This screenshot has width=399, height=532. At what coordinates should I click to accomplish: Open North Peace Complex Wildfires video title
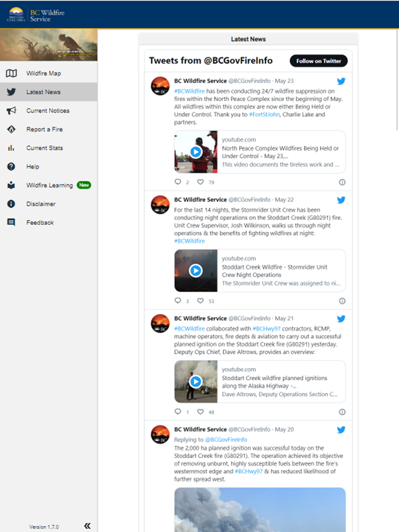[280, 152]
